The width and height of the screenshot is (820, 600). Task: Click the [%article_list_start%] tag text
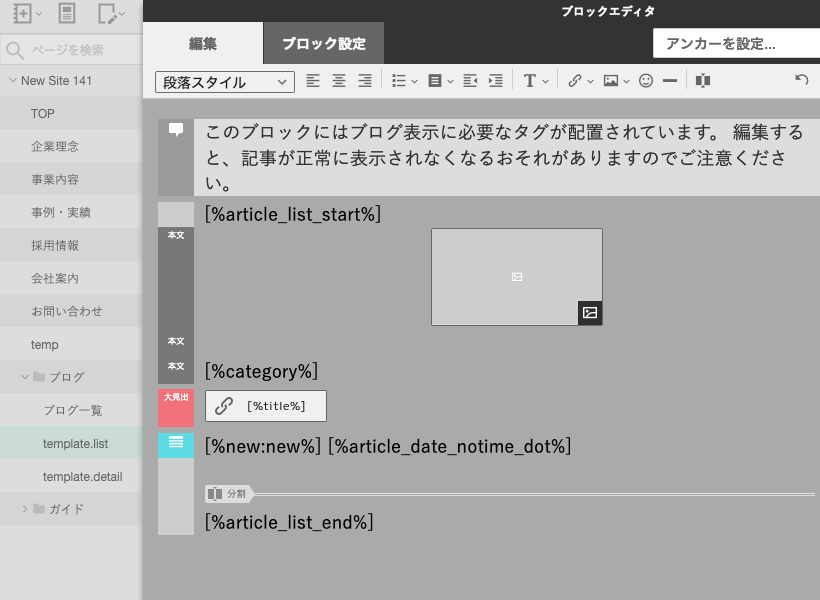(293, 214)
